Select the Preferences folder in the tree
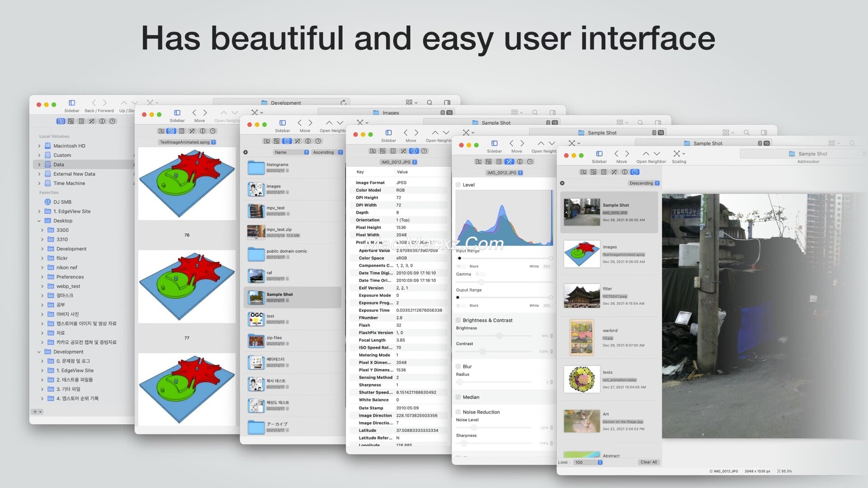 [x=70, y=277]
